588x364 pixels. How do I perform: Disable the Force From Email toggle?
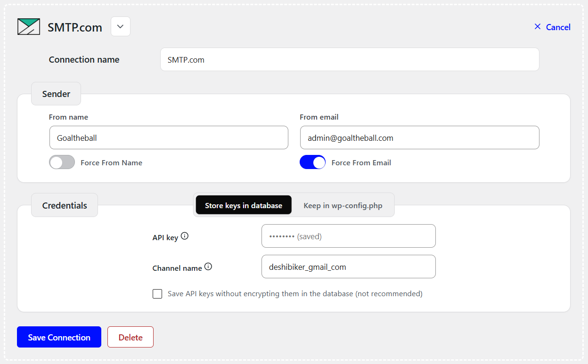312,162
